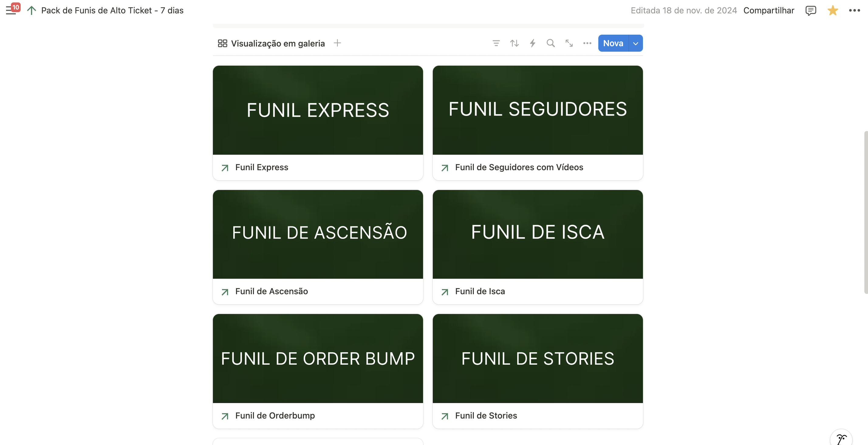Screen dimensions: 868x445
Task: Open the Funil Express card thumbnail
Action: [x=318, y=110]
